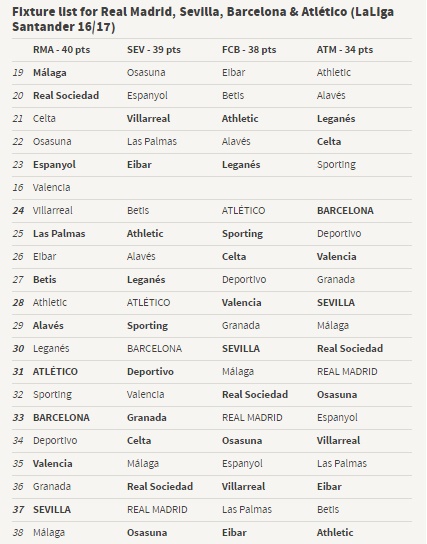Click the ATM - 34 pts column header
The height and width of the screenshot is (544, 427).
coord(345,50)
